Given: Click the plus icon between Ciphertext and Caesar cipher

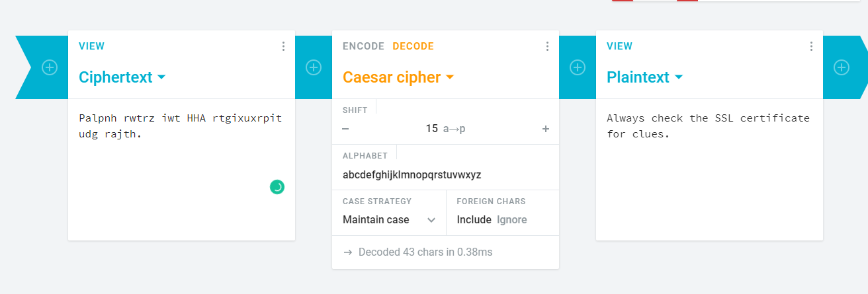Looking at the screenshot, I should coord(314,67).
